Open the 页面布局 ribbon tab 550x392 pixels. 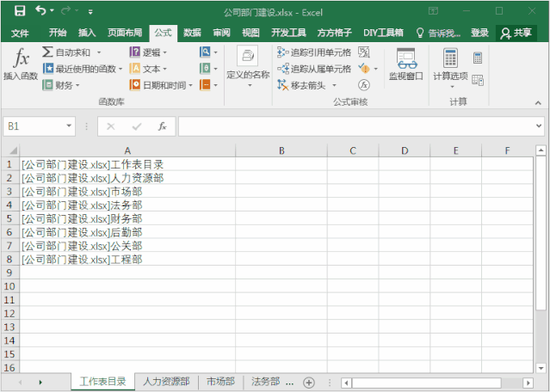click(x=125, y=33)
